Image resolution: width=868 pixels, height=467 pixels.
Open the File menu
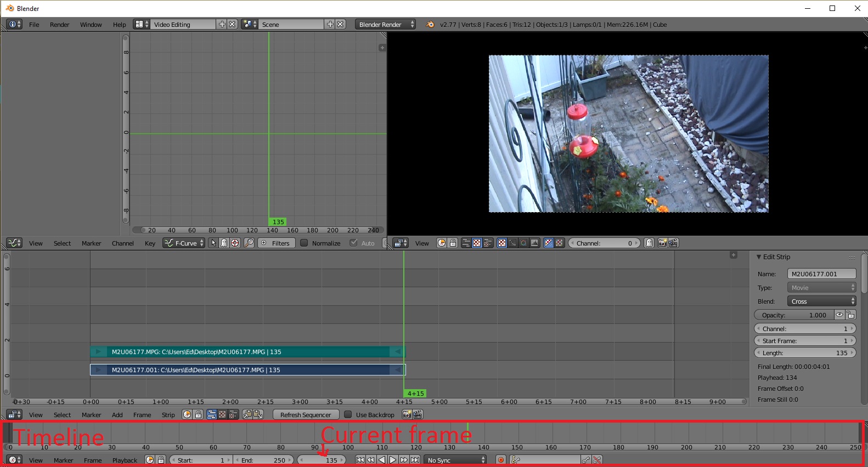pyautogui.click(x=34, y=25)
